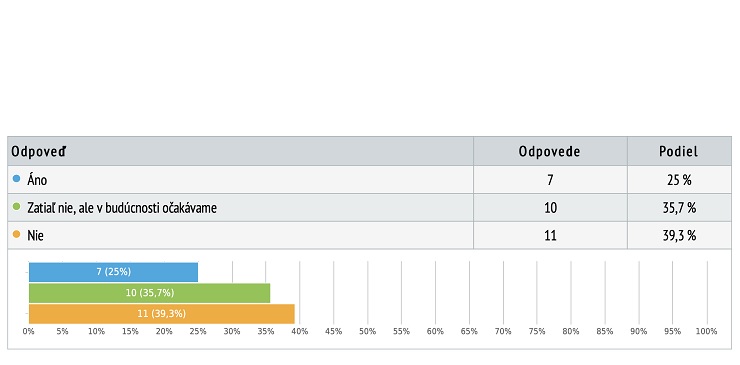Click the 100% axis label
740x365 pixels.
coord(706,331)
